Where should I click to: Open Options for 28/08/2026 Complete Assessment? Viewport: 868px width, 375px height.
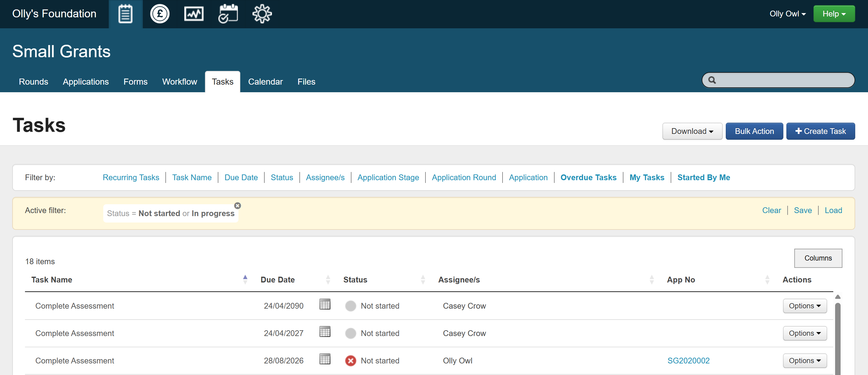coord(805,360)
